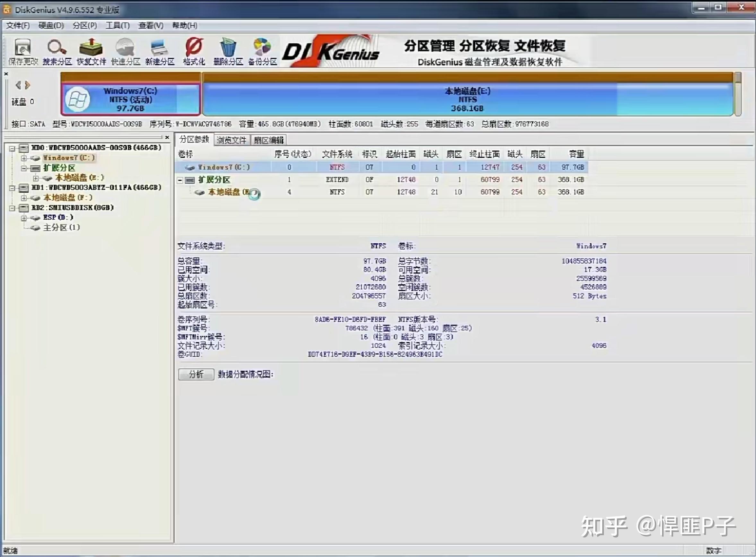Viewport: 756px width, 557px height.
Task: Click the 分析 analyze button
Action: (196, 374)
